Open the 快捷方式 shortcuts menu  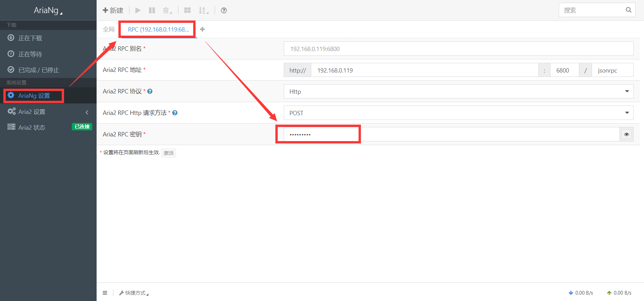pyautogui.click(x=134, y=293)
